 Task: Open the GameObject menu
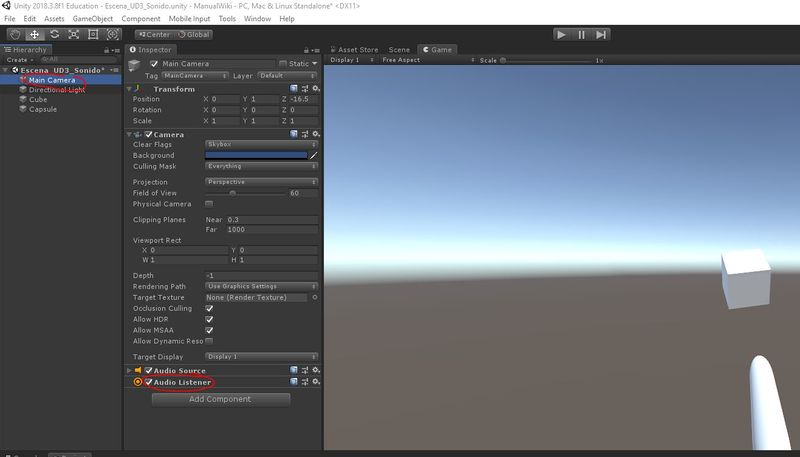click(92, 18)
